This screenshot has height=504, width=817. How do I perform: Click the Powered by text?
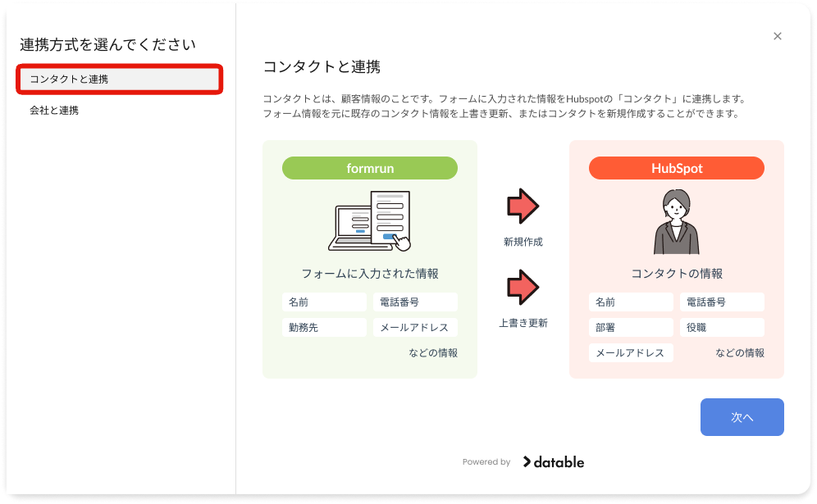(x=486, y=462)
